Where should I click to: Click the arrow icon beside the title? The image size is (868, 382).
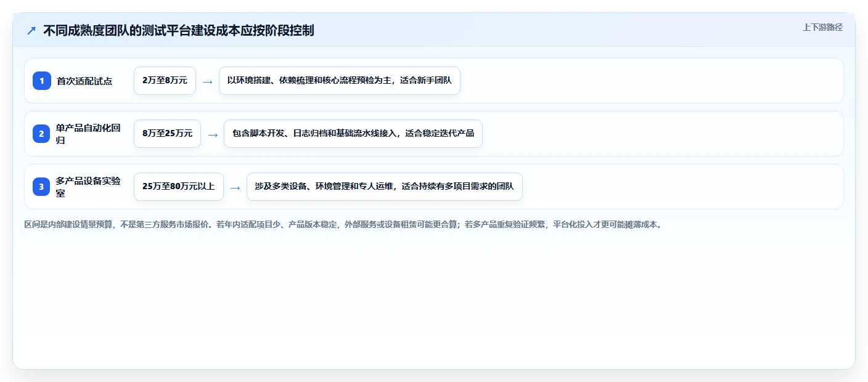point(31,30)
